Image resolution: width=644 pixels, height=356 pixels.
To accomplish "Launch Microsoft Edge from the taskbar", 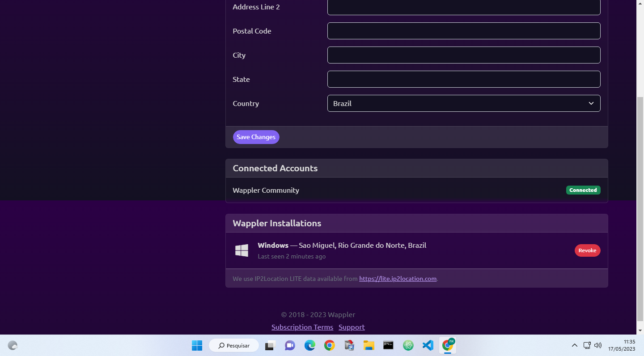I will click(309, 345).
